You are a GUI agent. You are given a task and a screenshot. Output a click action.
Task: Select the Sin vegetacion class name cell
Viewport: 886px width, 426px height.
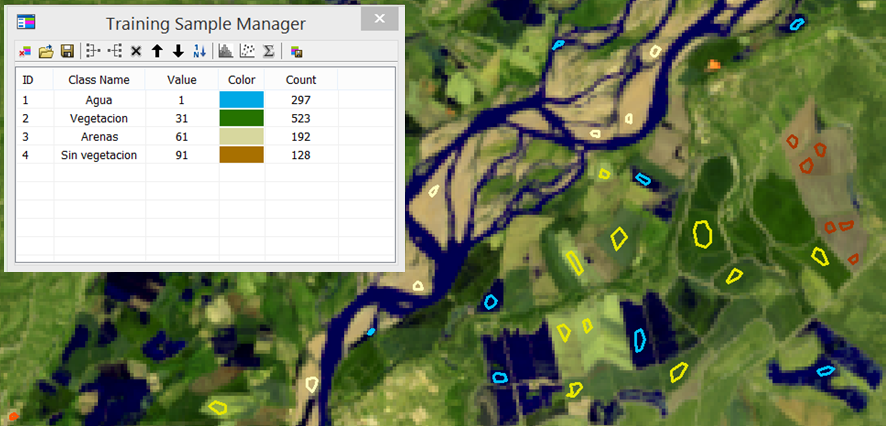click(x=99, y=155)
